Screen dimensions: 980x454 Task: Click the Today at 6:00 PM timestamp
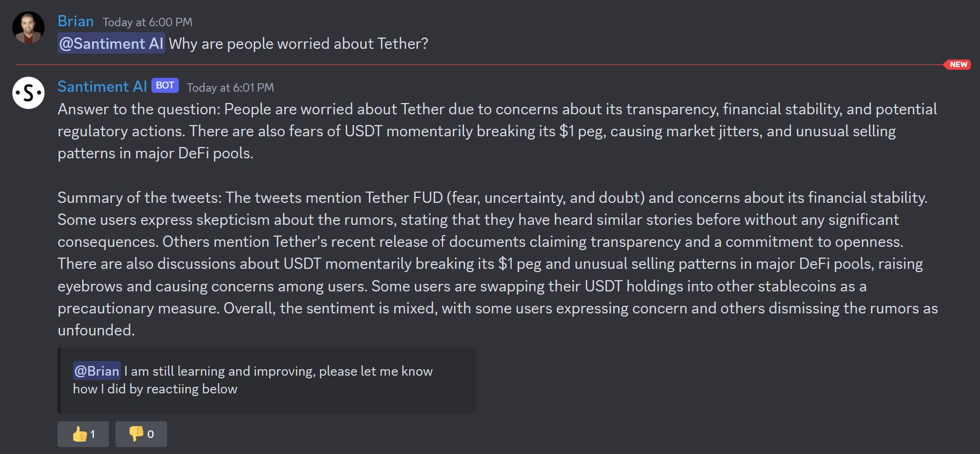tap(148, 23)
